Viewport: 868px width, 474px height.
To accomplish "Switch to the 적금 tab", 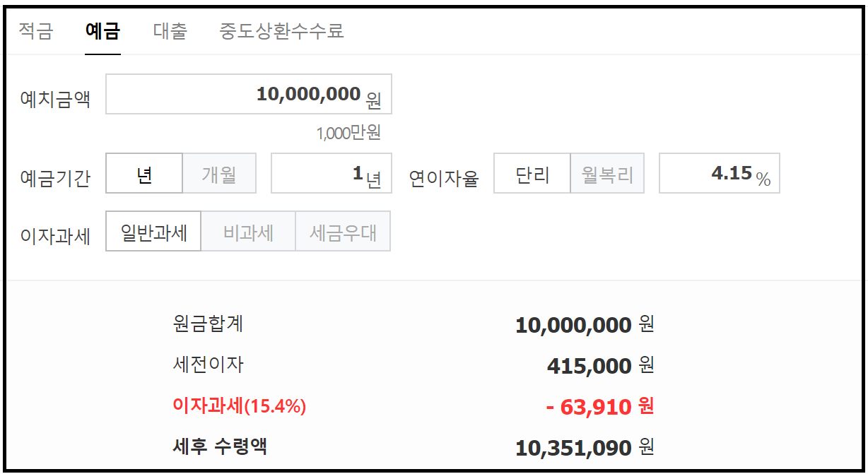I will pyautogui.click(x=36, y=31).
